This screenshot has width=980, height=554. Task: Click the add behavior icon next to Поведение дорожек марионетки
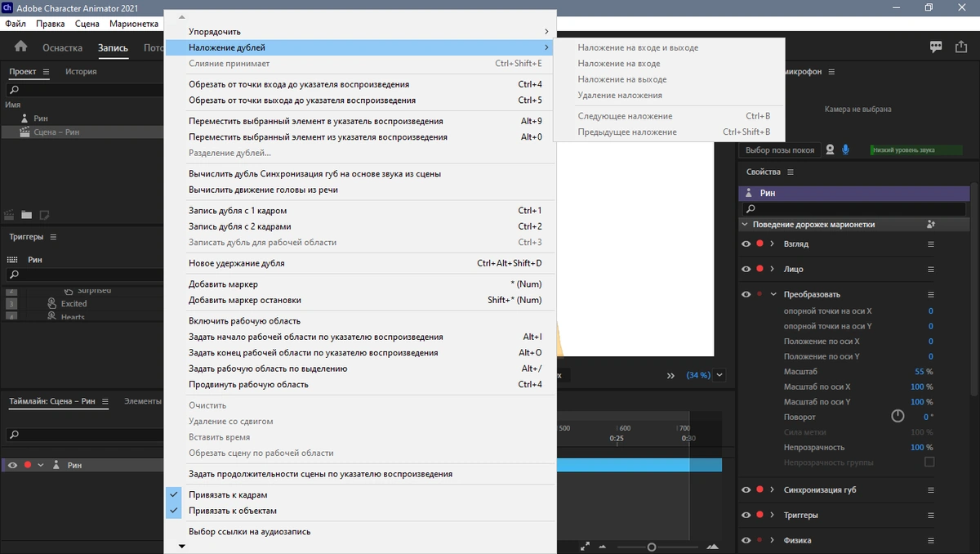[930, 224]
